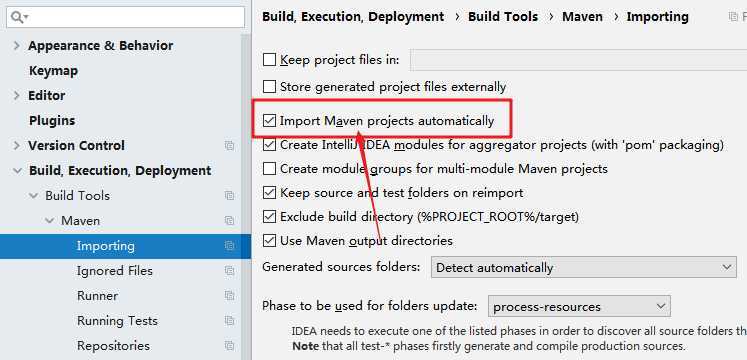Enable Keep project files in checkbox
This screenshot has height=360, width=747.
(270, 60)
